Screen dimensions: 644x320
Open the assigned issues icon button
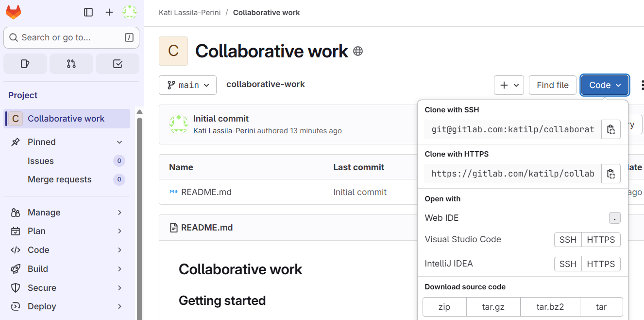click(x=25, y=64)
